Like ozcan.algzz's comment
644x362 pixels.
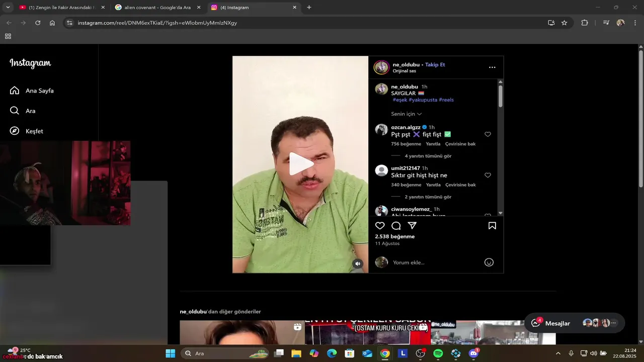point(488,134)
